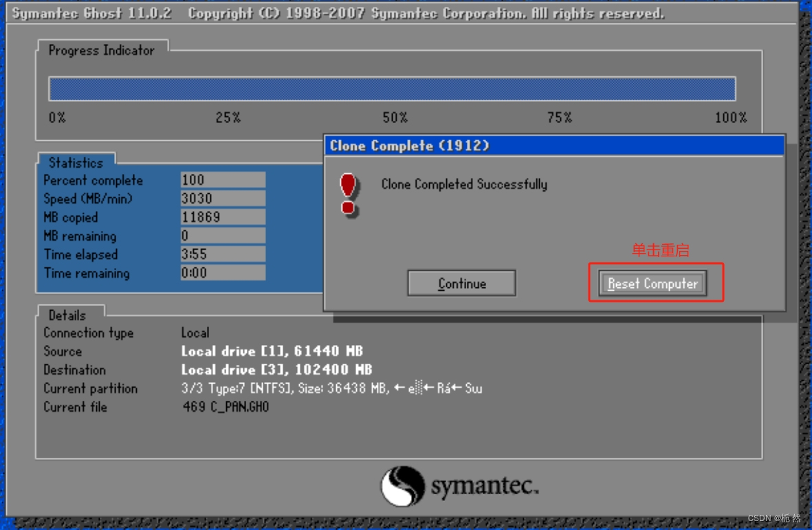
Task: Click Destination value Local drive [3], 102400 MB
Action: tap(276, 370)
